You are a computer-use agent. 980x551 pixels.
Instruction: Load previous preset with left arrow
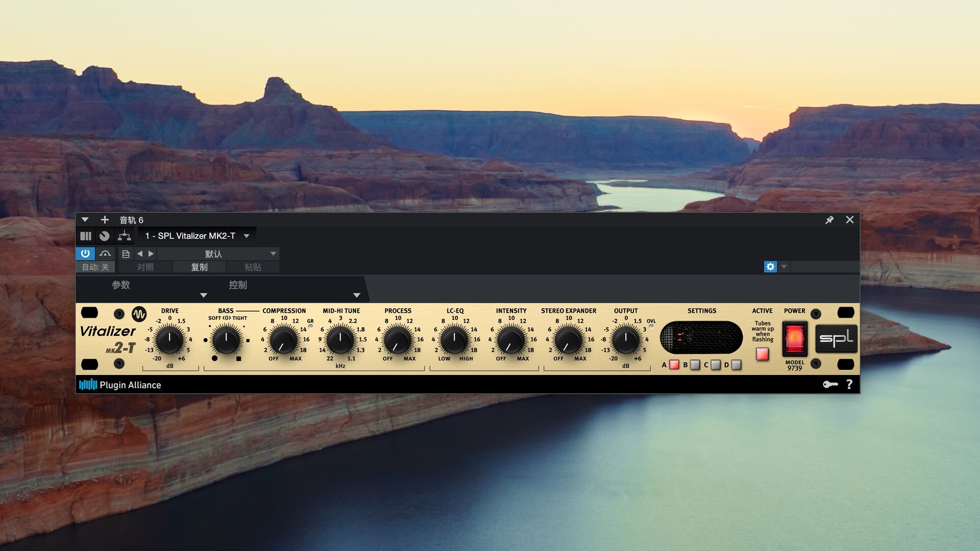(x=140, y=254)
